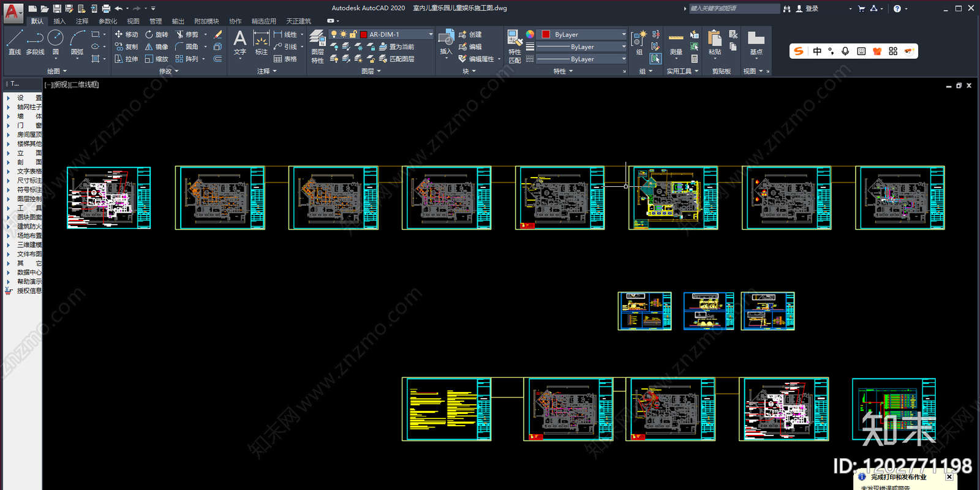Switch to the 天正建筑 ribbon tab
This screenshot has width=980, height=490.
pos(298,21)
